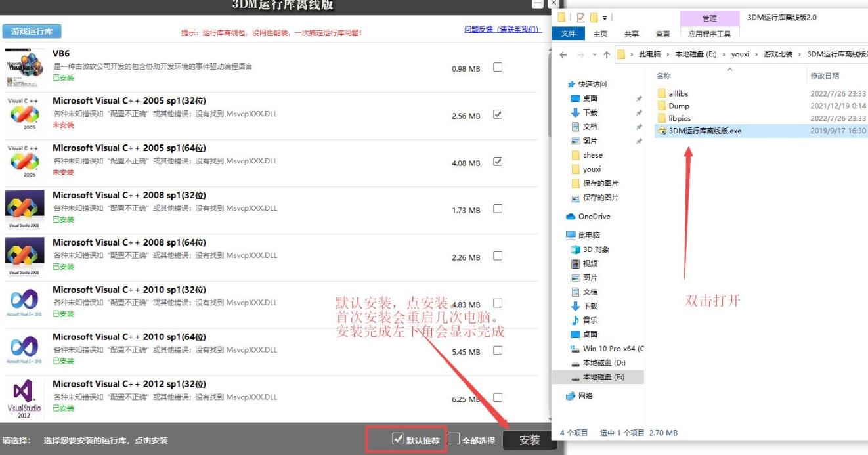
Task: Go forward using Explorer's forward arrow
Action: coord(581,54)
